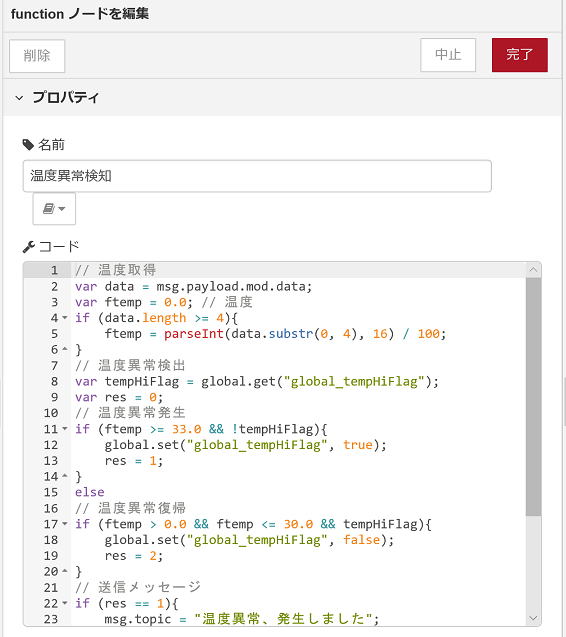
Task: Click the code editor scroll up arrow
Action: (x=533, y=270)
